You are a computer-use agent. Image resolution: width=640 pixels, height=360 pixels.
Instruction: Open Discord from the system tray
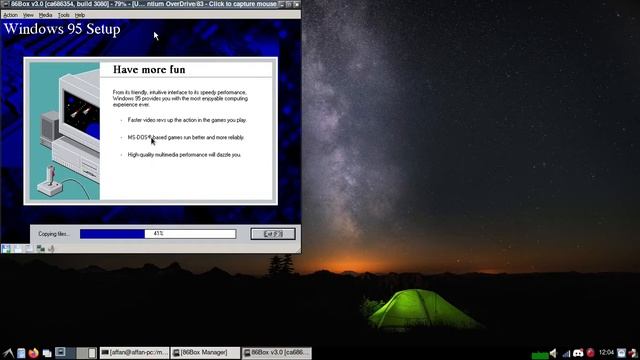click(x=578, y=353)
